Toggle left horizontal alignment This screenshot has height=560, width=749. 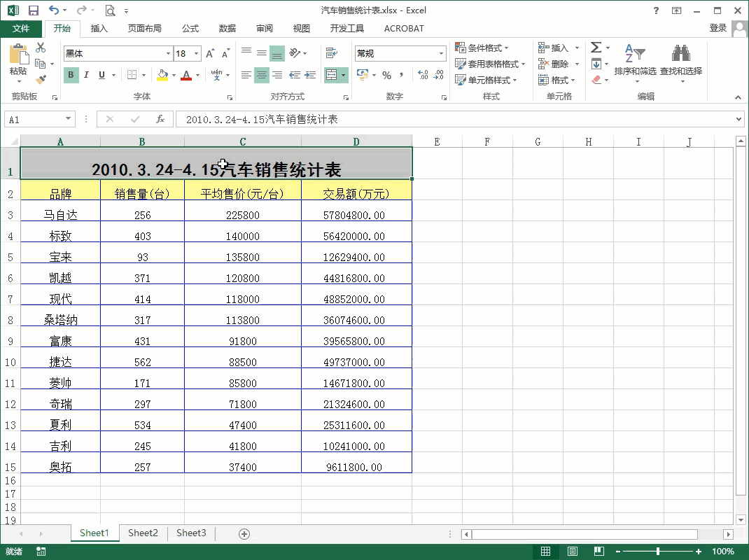tap(246, 74)
